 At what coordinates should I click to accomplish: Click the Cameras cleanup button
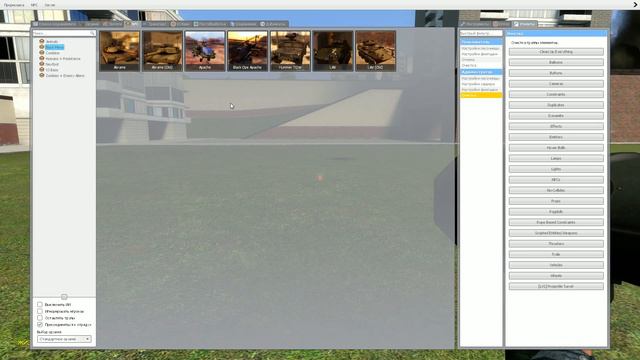tap(556, 84)
